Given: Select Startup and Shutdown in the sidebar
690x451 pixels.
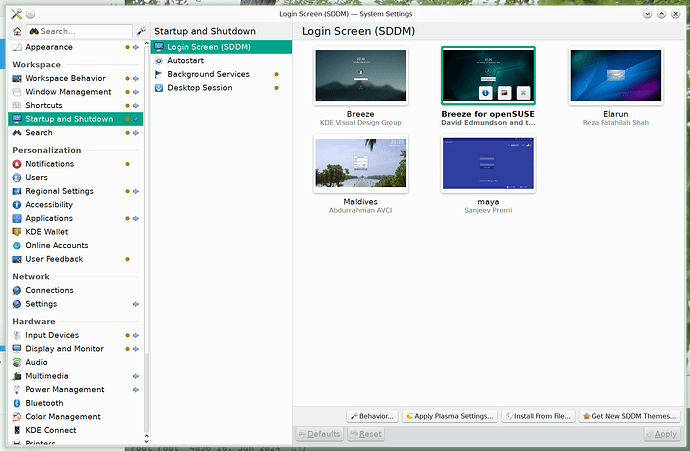Looking at the screenshot, I should pyautogui.click(x=76, y=119).
